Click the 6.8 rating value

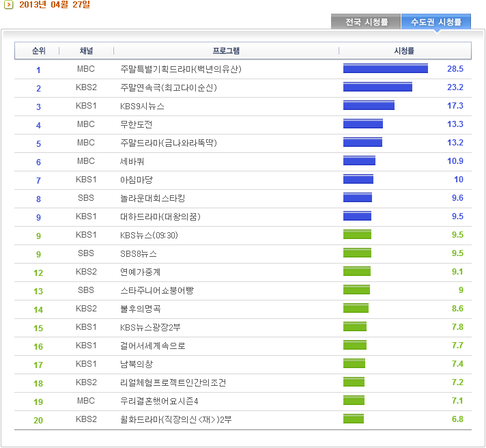point(457,419)
